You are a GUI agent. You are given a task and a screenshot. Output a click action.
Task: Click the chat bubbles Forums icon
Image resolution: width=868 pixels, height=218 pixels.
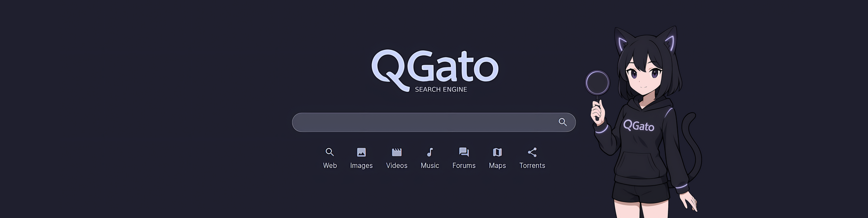click(464, 152)
